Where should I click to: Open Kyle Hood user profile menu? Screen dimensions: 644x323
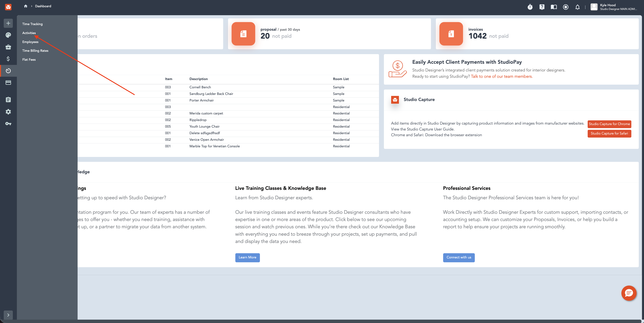pyautogui.click(x=614, y=7)
